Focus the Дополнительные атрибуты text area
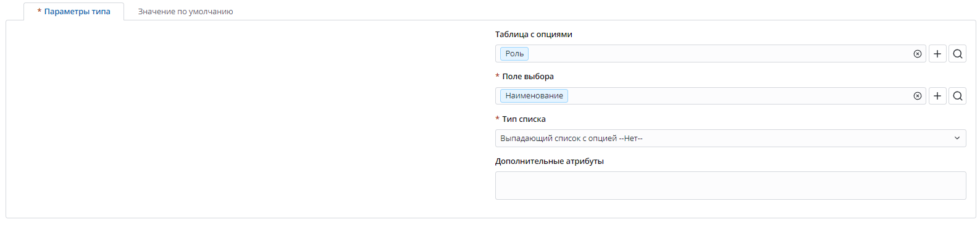Viewport: 980px width, 227px height. [731, 186]
